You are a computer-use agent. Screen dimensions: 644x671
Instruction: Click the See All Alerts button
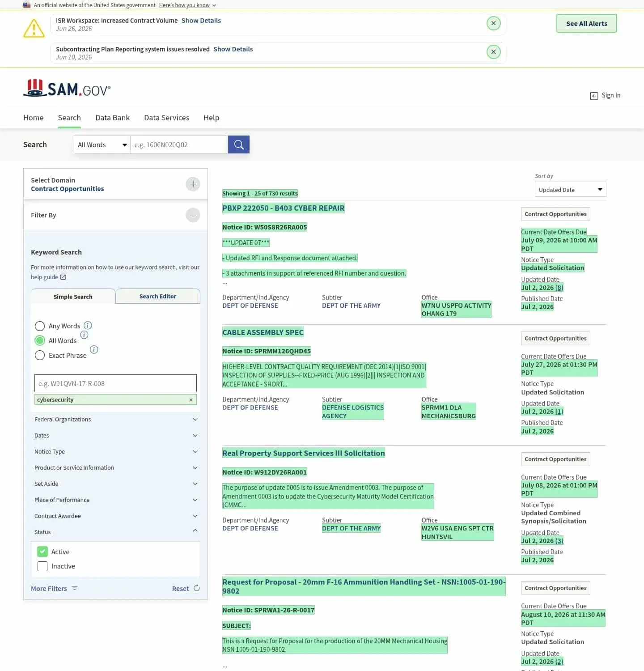tap(586, 24)
